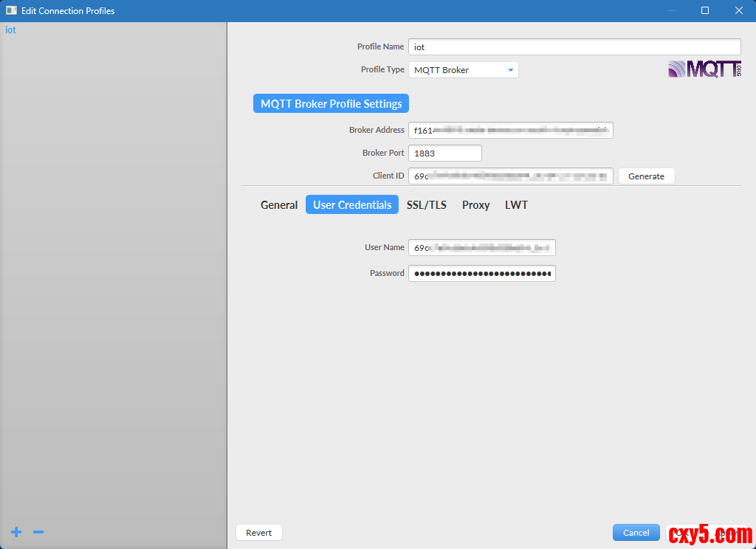The image size is (756, 549).
Task: Select the User Credentials tab
Action: pos(352,205)
